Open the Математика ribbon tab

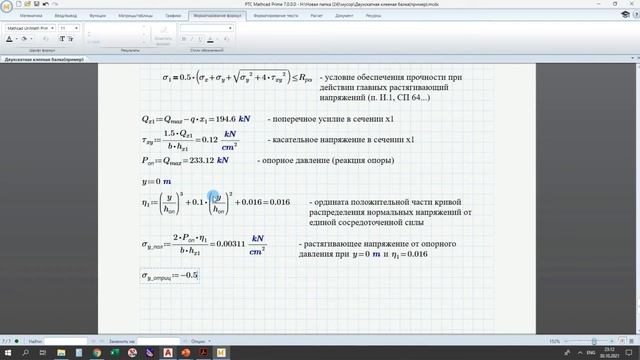(x=31, y=16)
